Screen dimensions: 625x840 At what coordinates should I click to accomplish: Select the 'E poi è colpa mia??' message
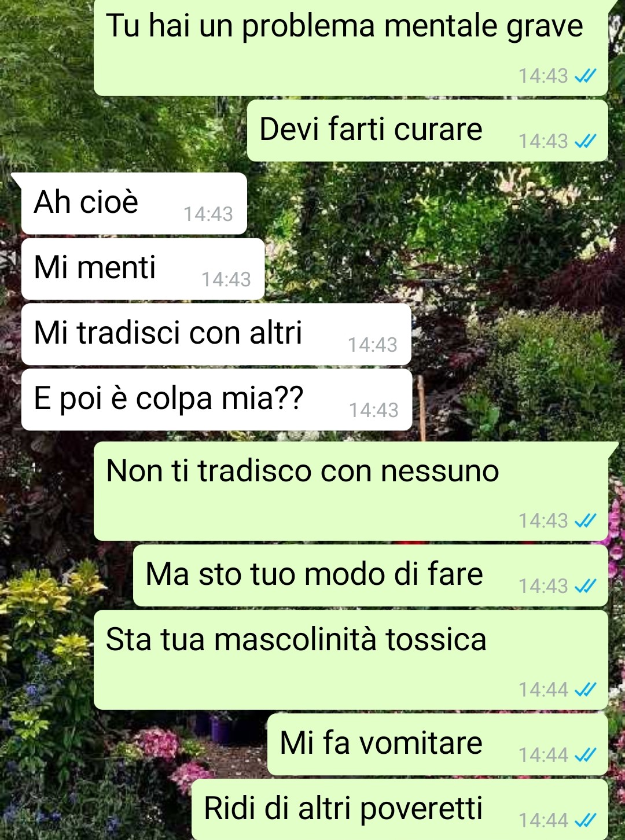click(216, 400)
